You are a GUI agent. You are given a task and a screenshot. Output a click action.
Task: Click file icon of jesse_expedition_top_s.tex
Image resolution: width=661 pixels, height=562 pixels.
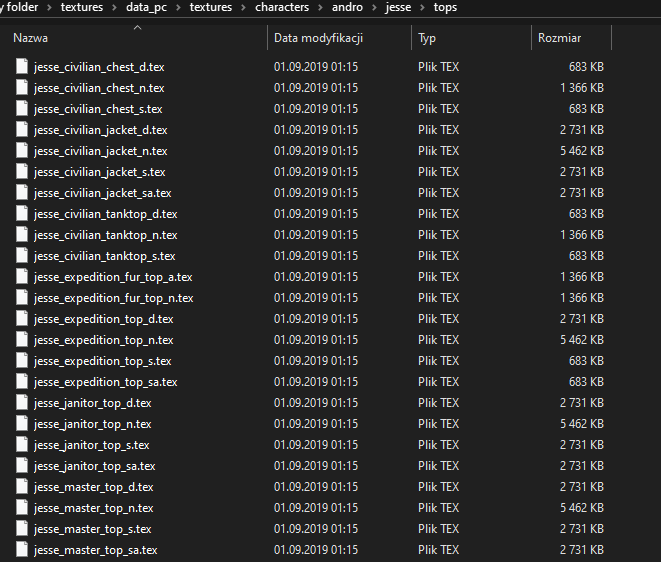(22, 361)
